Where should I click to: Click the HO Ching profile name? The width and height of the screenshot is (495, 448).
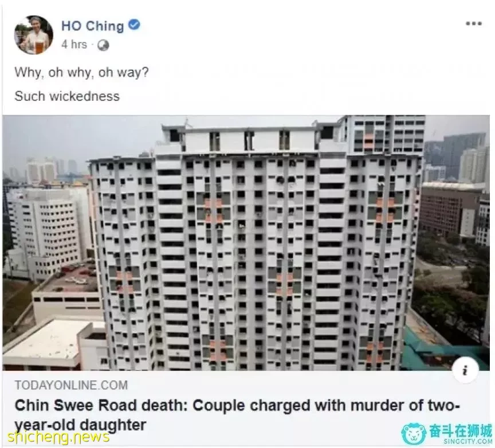(x=92, y=26)
